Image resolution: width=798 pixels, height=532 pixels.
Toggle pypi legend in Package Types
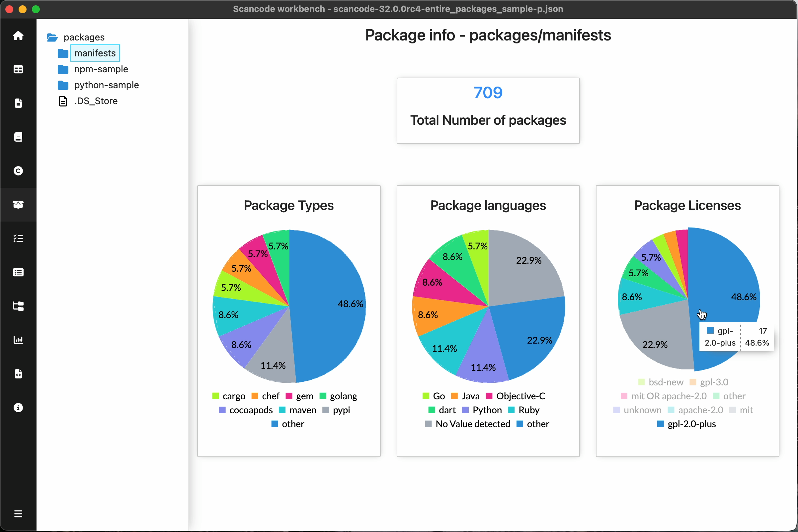point(336,410)
